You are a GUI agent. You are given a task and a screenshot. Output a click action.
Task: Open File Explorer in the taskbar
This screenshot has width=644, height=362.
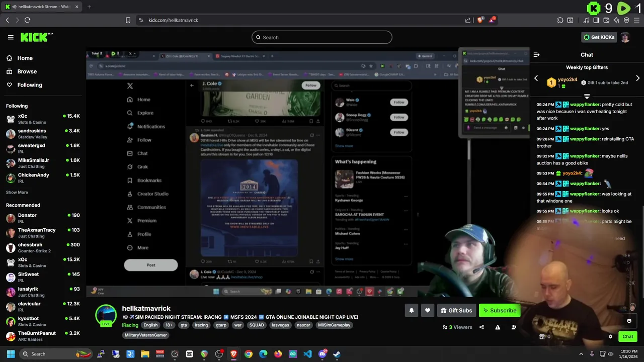pyautogui.click(x=145, y=354)
